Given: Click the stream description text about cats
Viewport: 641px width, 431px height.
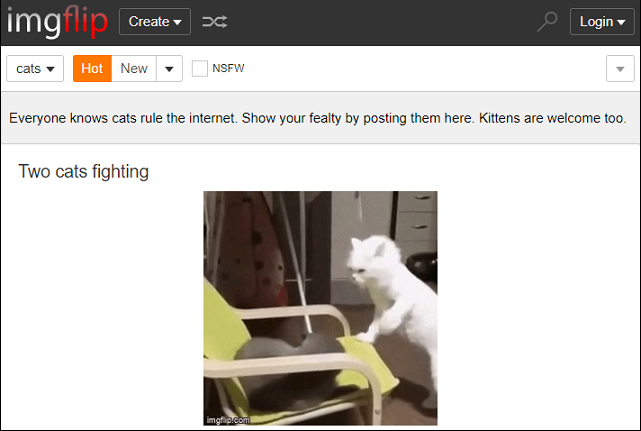Looking at the screenshot, I should coord(318,118).
